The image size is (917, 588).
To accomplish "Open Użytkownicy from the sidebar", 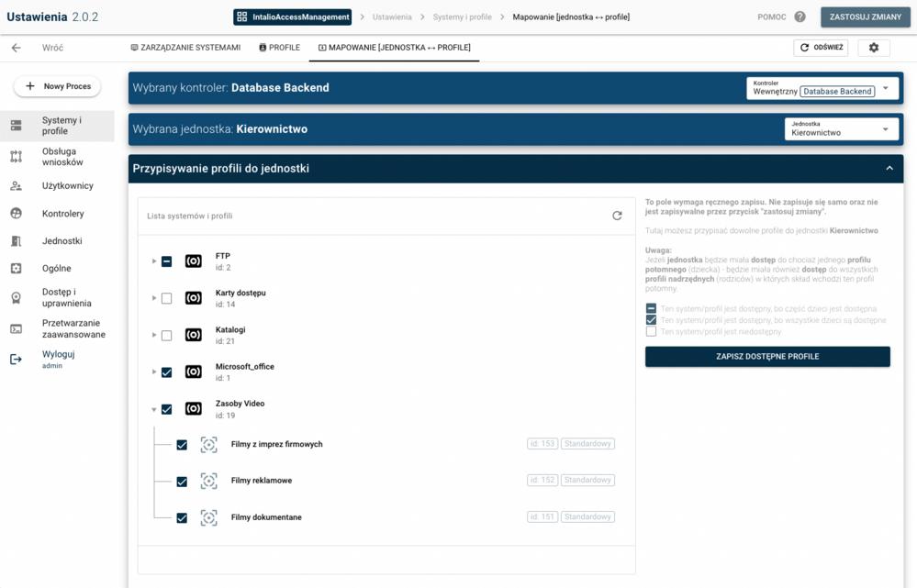I will click(x=67, y=185).
